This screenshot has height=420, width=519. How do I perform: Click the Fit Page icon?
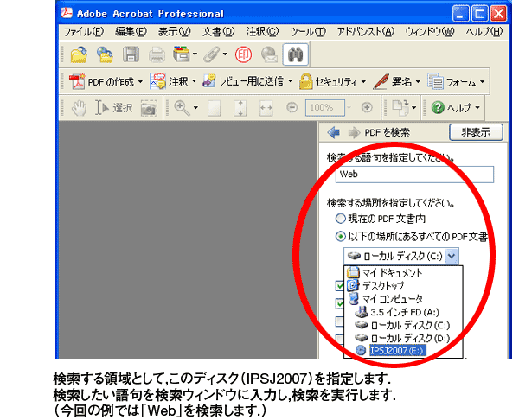pyautogui.click(x=240, y=108)
